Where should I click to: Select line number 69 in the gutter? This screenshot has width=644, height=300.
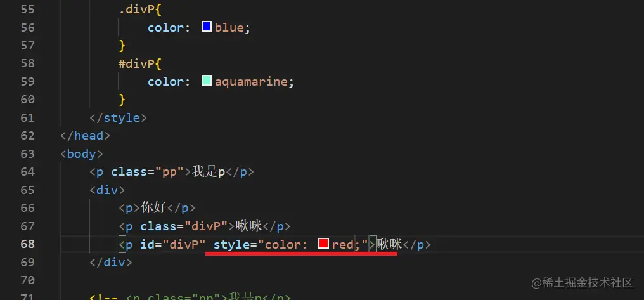tap(27, 262)
